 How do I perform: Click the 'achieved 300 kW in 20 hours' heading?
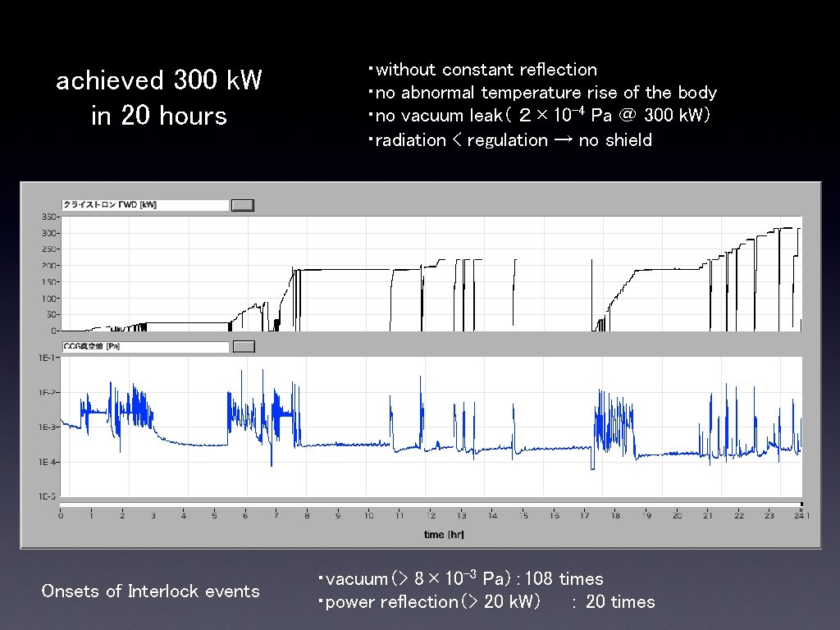point(159,98)
